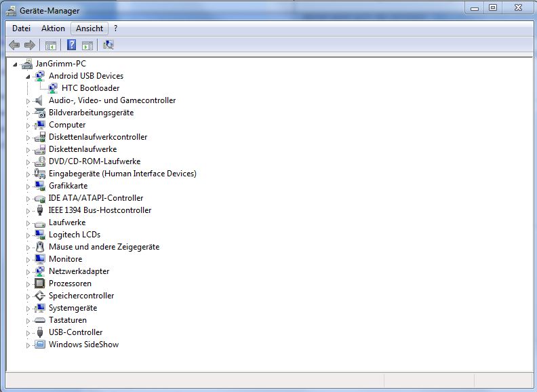Viewport: 537px width, 392px height.
Task: Select the Diskettenlaufwerke label
Action: point(83,149)
